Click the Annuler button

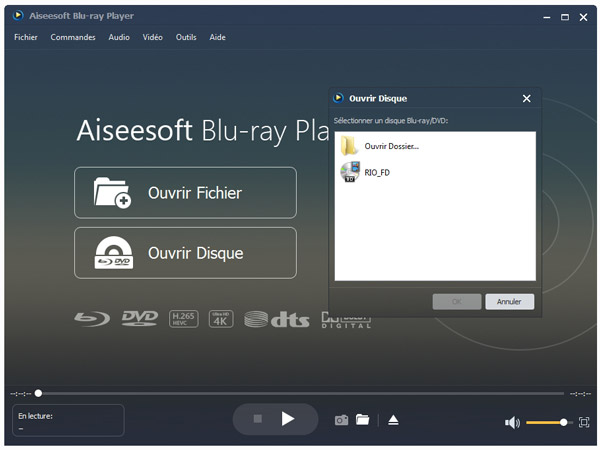509,302
